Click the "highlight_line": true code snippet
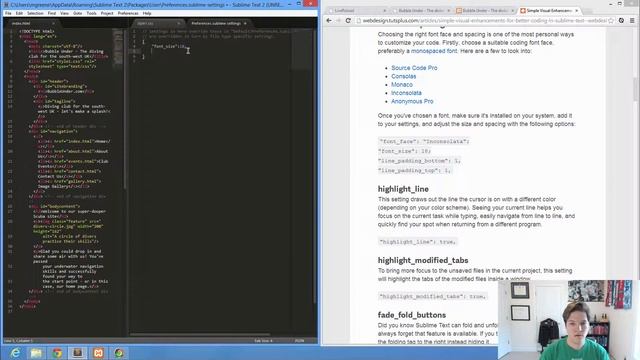Image resolution: width=640 pixels, height=360 pixels. pos(417,242)
